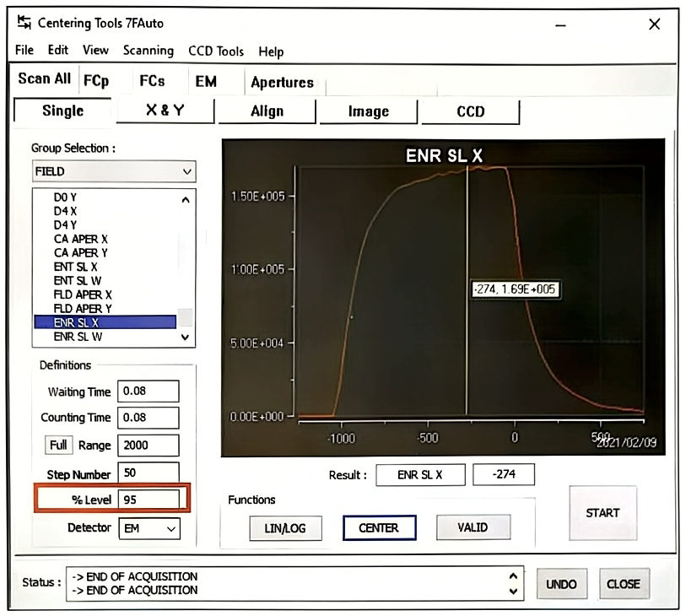Click the Step Number input field
This screenshot has height=616, width=686.
[148, 473]
